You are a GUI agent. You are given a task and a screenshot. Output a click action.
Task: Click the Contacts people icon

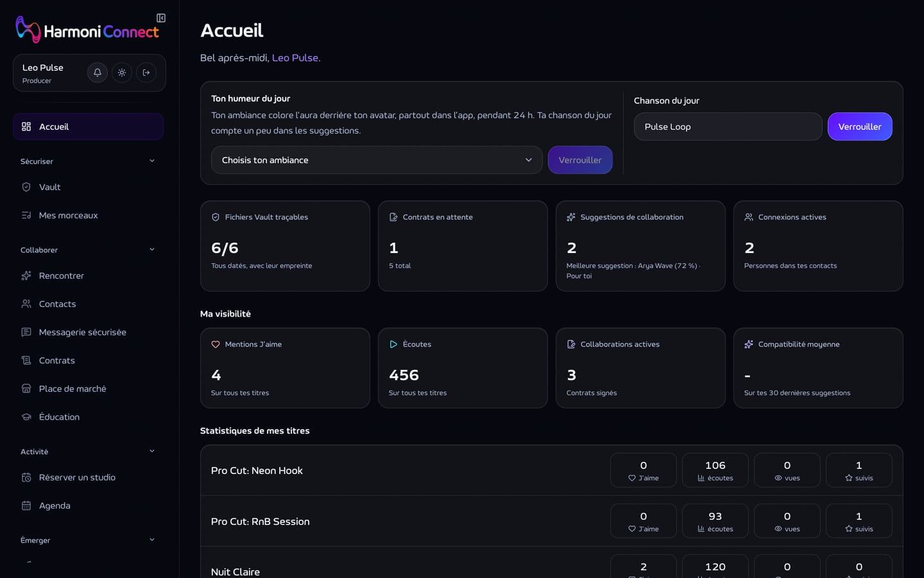(x=26, y=304)
